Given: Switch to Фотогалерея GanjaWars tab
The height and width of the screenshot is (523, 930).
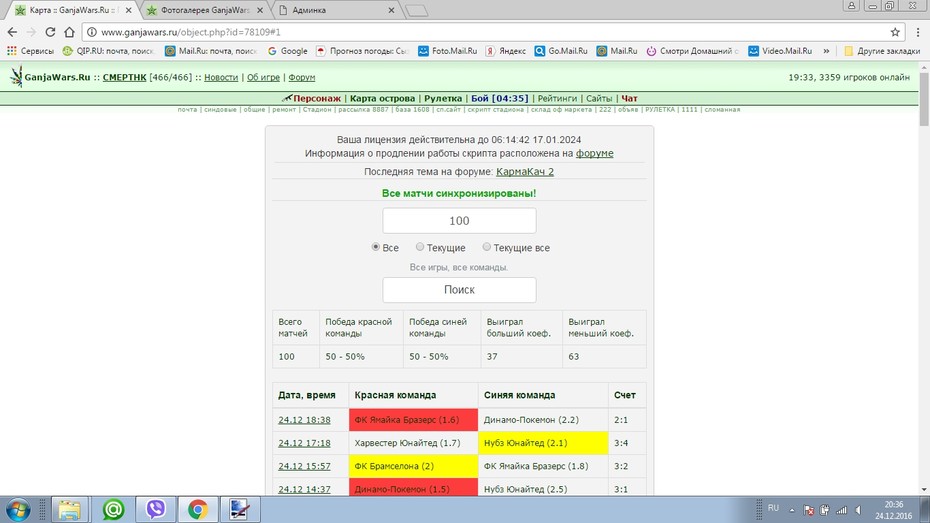Looking at the screenshot, I should click(x=205, y=10).
